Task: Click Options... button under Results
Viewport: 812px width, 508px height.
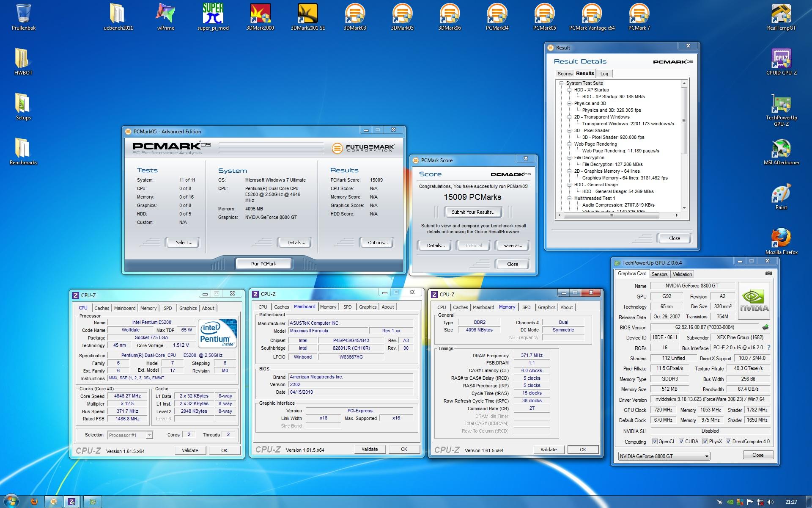Action: (x=377, y=243)
